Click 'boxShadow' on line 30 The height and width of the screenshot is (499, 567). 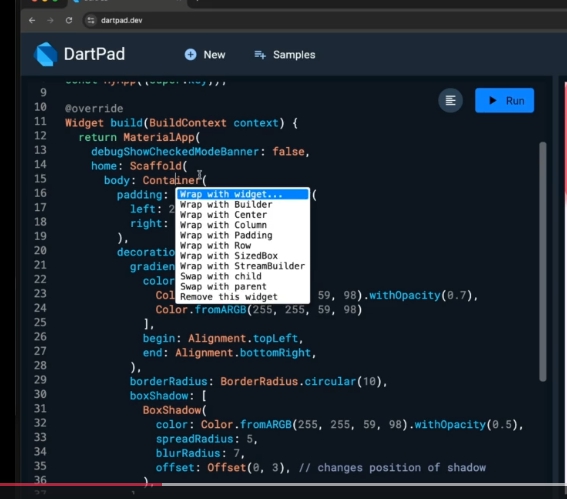point(159,396)
